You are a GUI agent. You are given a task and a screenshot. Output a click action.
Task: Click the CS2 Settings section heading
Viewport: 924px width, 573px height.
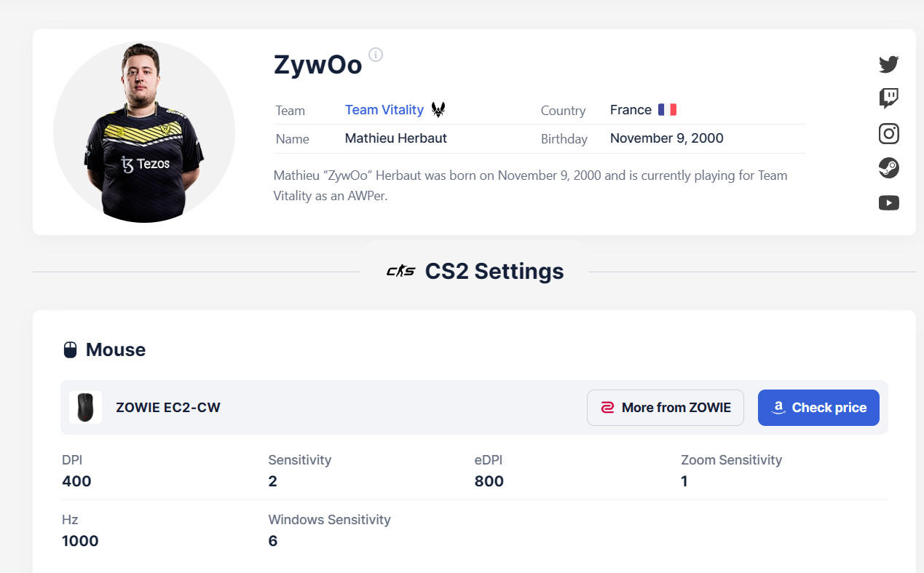coord(494,272)
